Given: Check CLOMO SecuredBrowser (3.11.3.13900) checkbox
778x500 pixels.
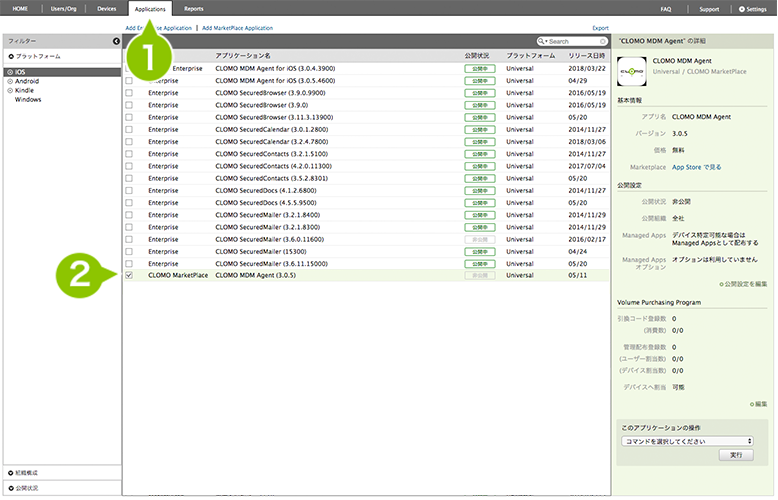Looking at the screenshot, I should point(129,118).
